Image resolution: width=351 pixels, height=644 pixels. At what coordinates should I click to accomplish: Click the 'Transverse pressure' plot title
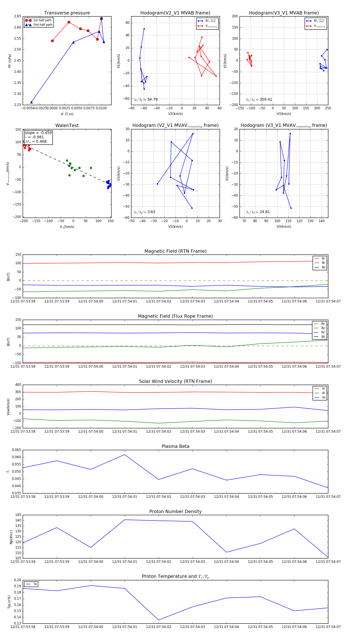(67, 13)
